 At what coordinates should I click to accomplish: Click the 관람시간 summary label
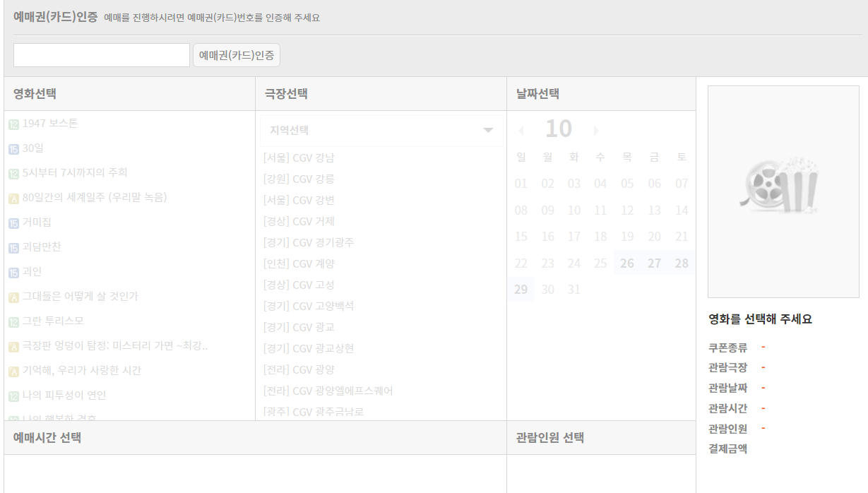pos(728,408)
